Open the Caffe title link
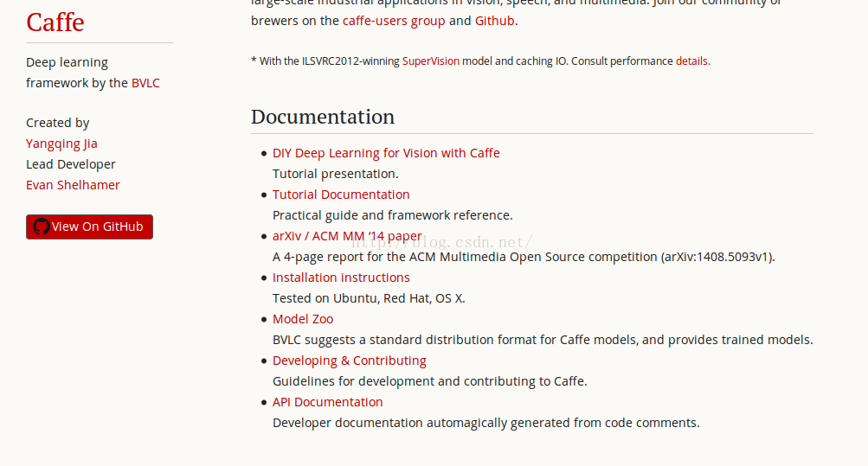This screenshot has height=466, width=868. (x=55, y=22)
